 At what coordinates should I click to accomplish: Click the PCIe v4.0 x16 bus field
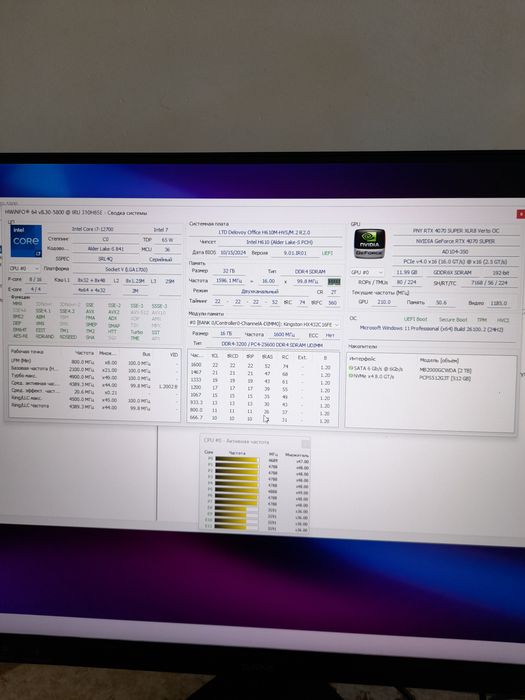pyautogui.click(x=456, y=262)
